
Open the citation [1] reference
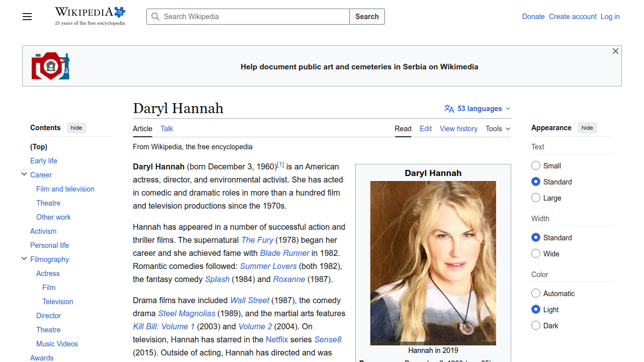click(x=281, y=164)
